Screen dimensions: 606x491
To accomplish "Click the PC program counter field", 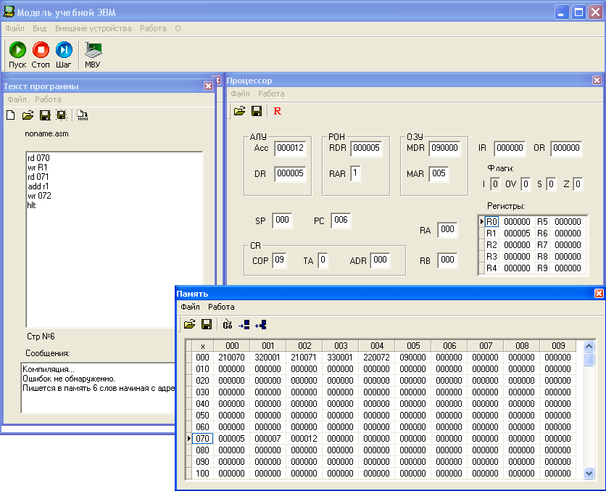I will 340,220.
